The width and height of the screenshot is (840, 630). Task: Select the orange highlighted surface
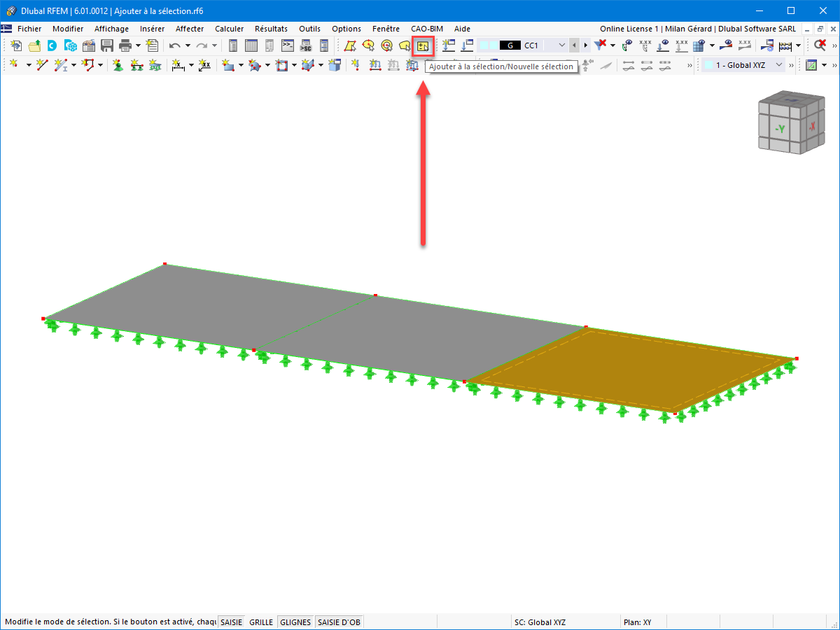pyautogui.click(x=630, y=370)
